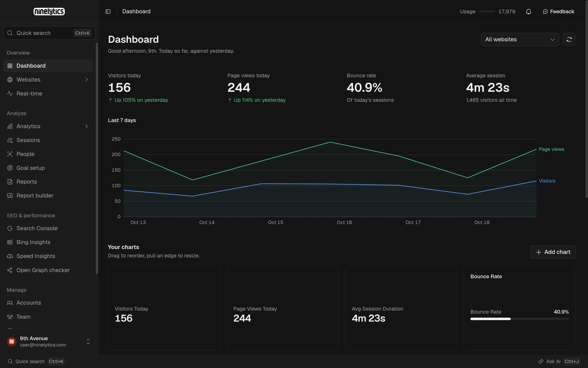Click the Bounce Rate progress bar

click(x=519, y=319)
